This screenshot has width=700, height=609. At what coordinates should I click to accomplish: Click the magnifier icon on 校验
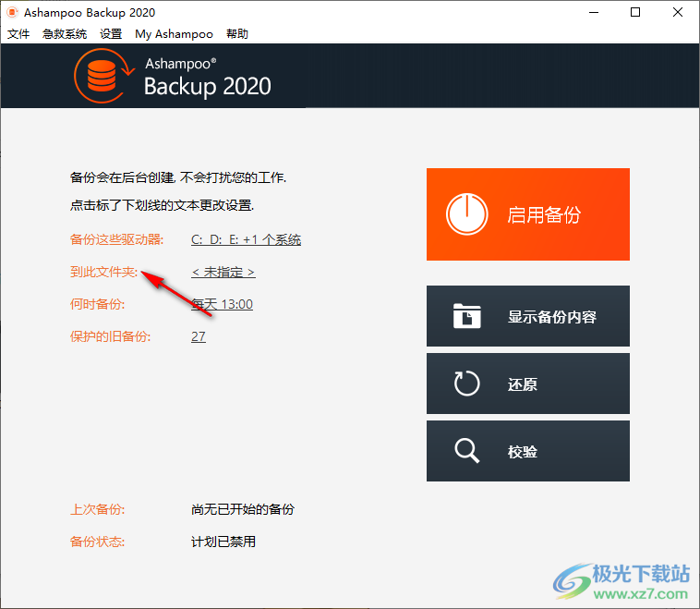coord(466,451)
